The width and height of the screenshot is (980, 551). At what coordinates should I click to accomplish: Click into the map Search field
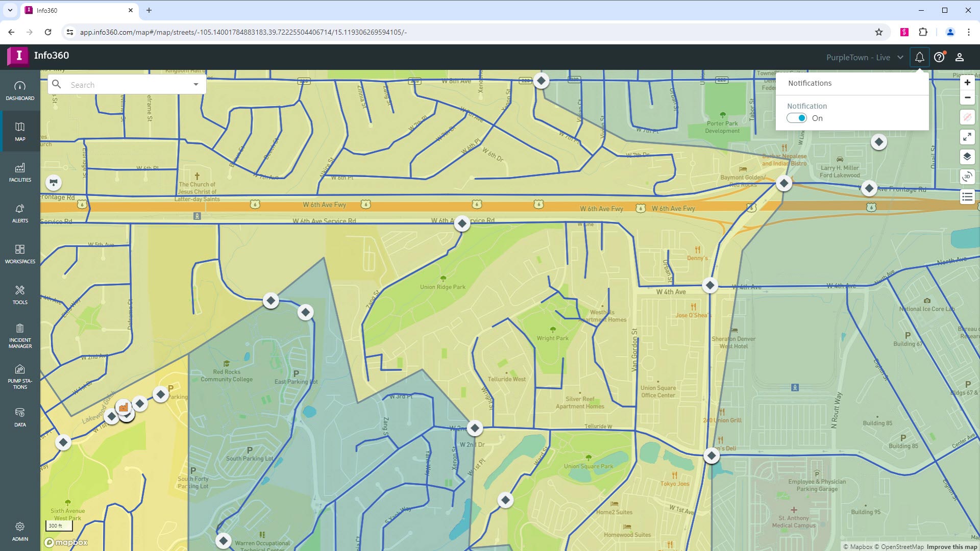[x=128, y=85]
